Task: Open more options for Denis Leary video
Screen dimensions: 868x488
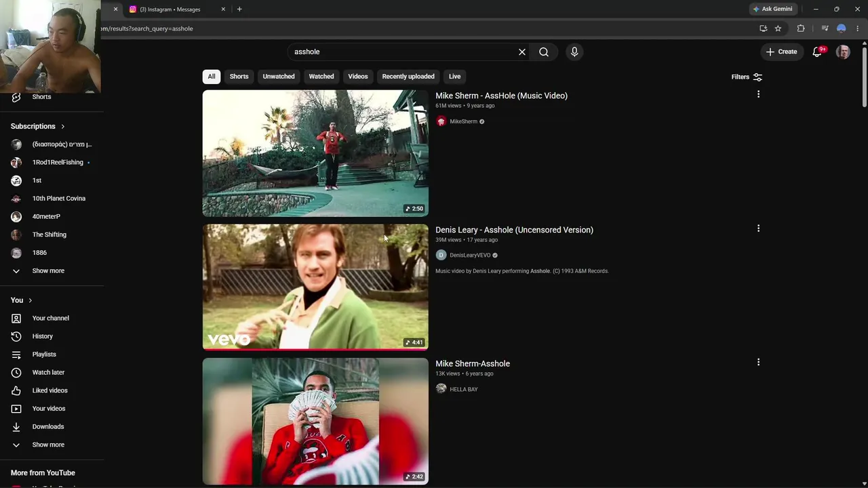Action: tap(758, 228)
